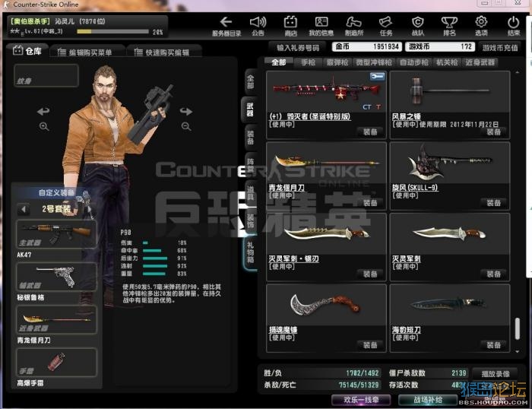532x409 pixels.
Task: Select 风暴之锤 hammer thumbnail
Action: 450,92
